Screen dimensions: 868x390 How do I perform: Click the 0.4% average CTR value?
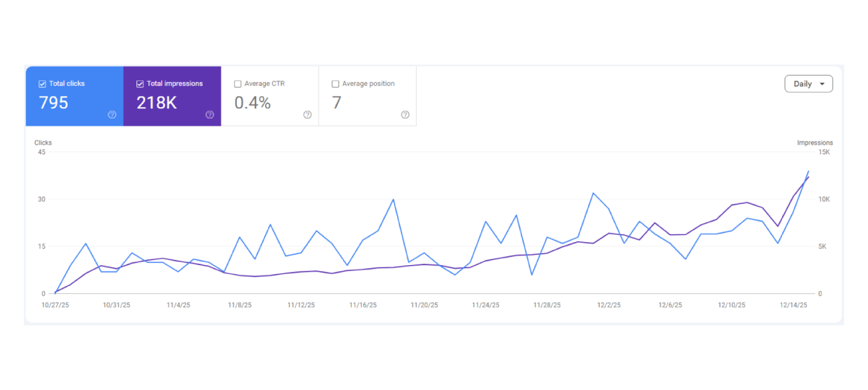point(252,103)
